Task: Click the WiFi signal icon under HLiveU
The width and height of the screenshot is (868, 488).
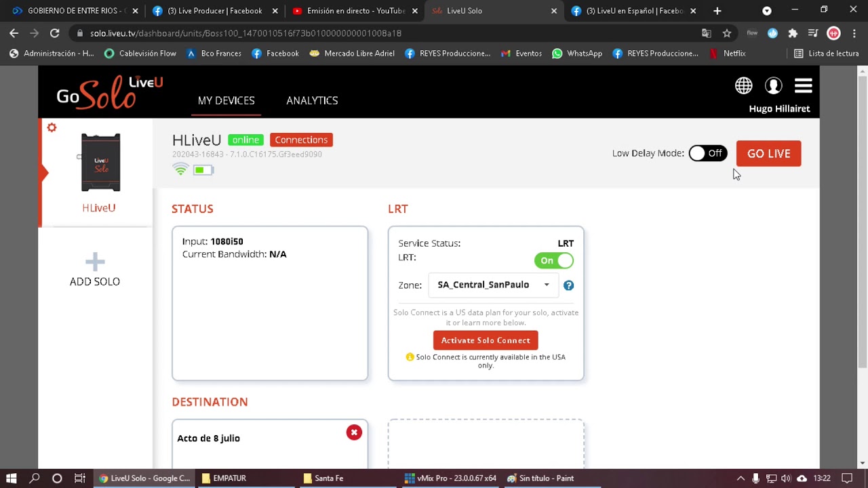Action: [180, 169]
